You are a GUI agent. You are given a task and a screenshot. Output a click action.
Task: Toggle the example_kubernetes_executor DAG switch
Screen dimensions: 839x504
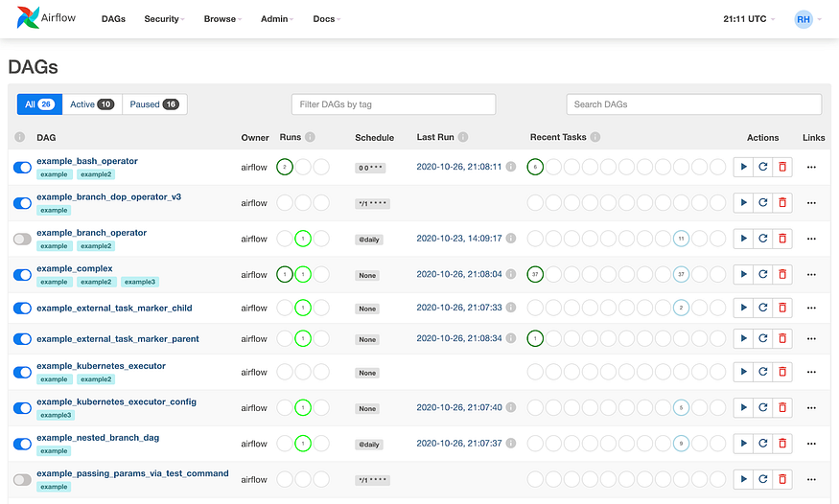22,372
